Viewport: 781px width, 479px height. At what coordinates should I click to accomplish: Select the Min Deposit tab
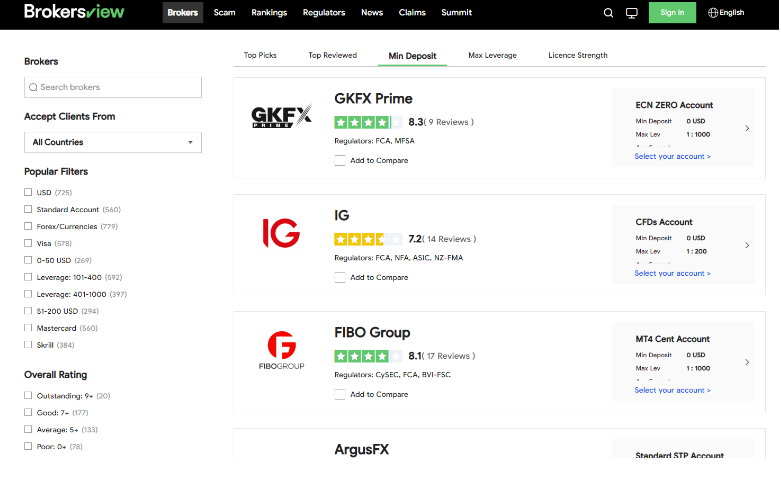tap(412, 56)
